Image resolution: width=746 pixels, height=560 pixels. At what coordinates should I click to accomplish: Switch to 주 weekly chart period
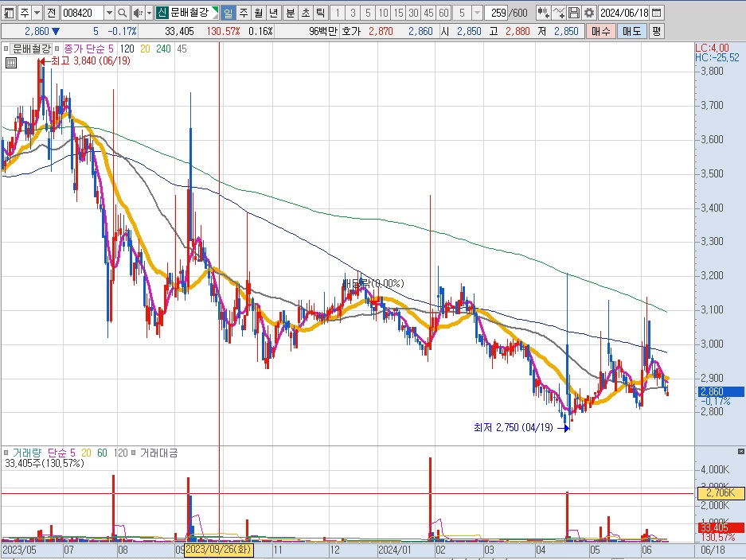coord(244,13)
